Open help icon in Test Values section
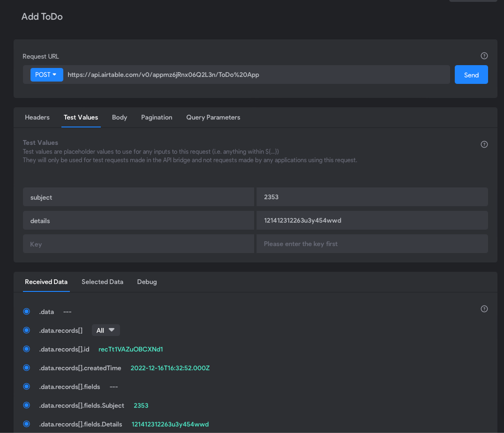Screen dimensions: 504x433 (x=484, y=144)
